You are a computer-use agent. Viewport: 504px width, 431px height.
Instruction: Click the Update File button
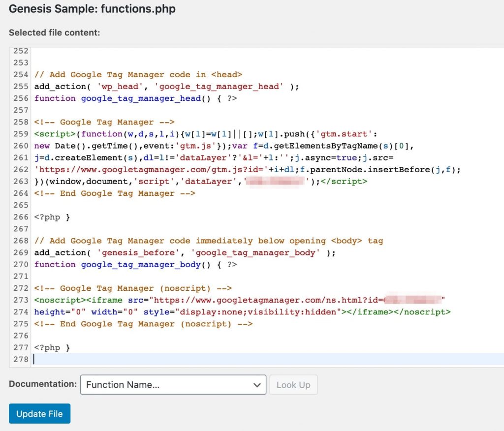[39, 413]
